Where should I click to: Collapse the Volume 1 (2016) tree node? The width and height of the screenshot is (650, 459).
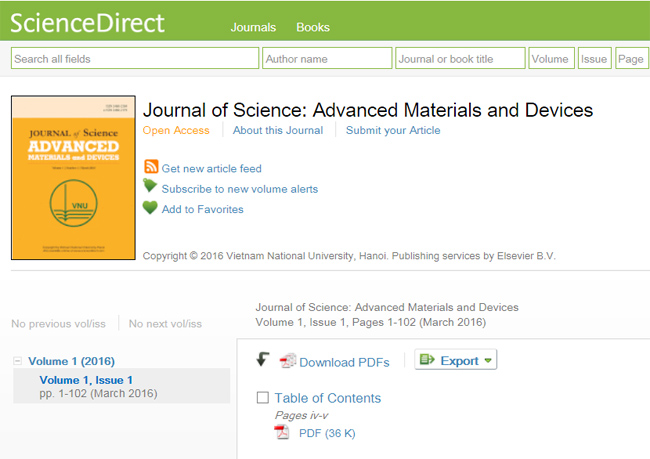18,361
